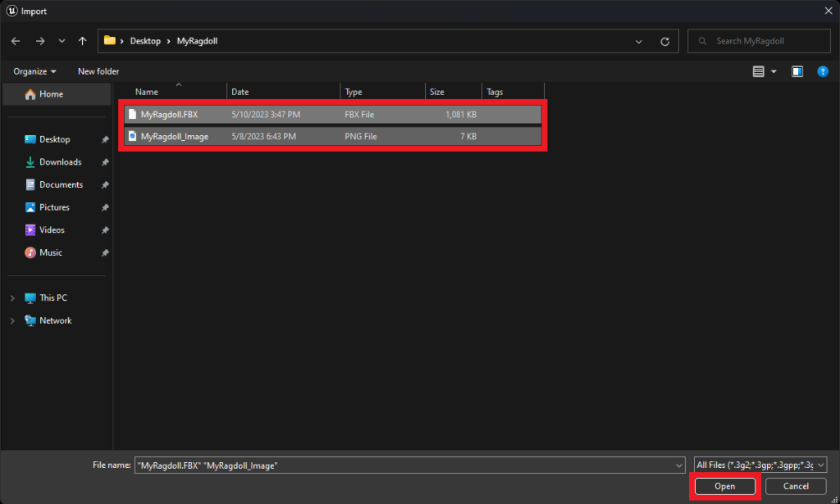The height and width of the screenshot is (504, 840).
Task: Click the Back navigation arrow
Action: (15, 40)
